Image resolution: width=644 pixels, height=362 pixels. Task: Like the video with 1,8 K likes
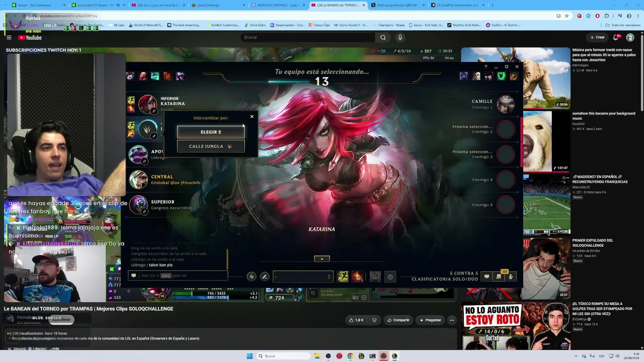tap(355, 320)
